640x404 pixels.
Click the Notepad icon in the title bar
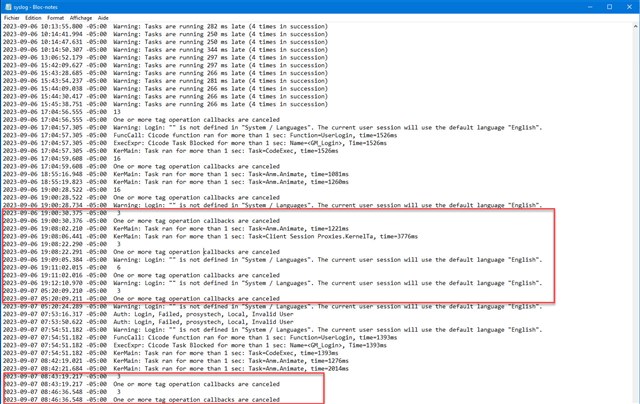(x=8, y=6)
